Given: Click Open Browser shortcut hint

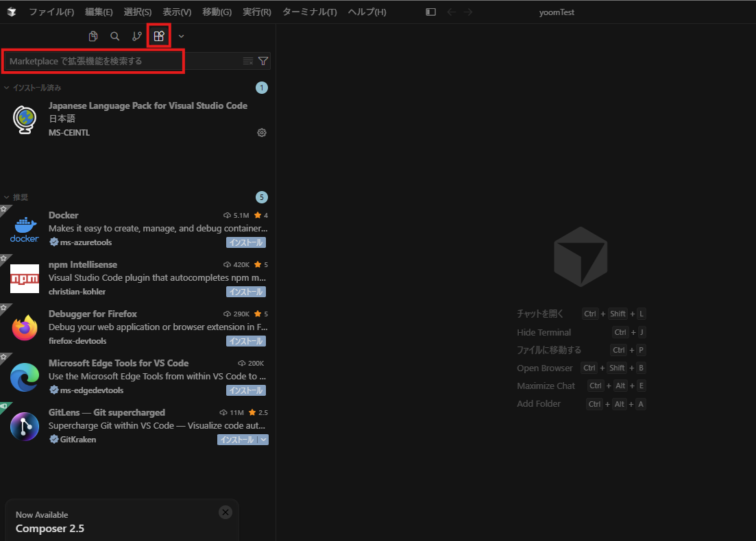Looking at the screenshot, I should 581,368.
